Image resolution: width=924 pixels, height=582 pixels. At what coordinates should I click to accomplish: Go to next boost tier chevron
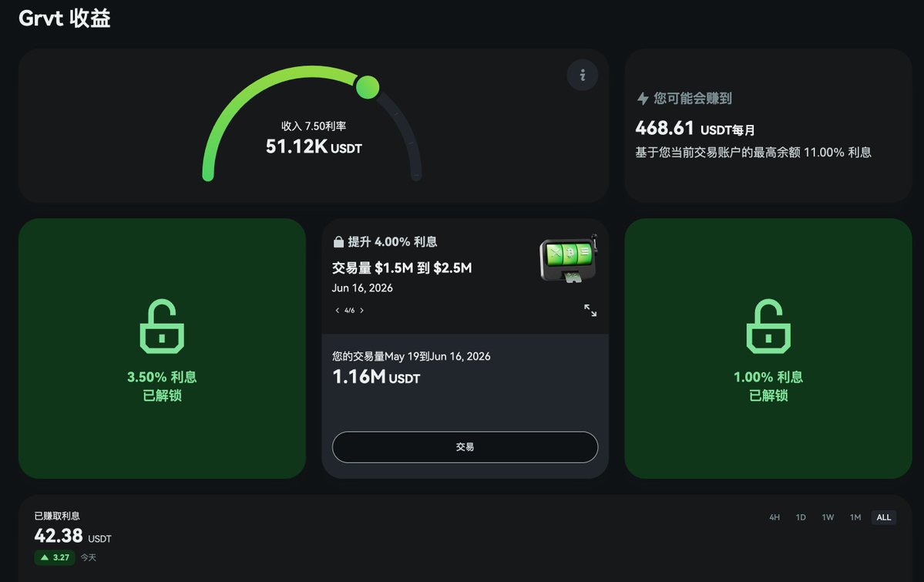coord(362,310)
